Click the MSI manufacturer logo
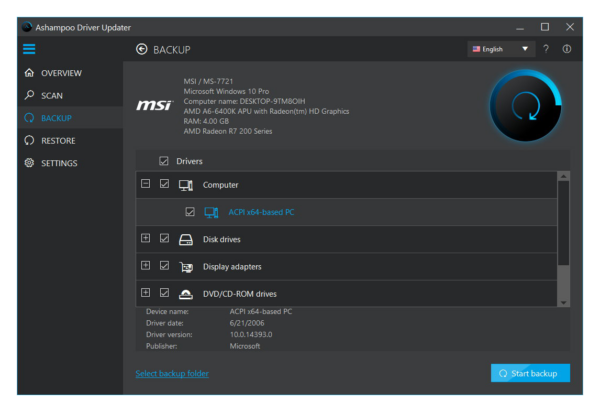The width and height of the screenshot is (600, 412). pos(155,105)
